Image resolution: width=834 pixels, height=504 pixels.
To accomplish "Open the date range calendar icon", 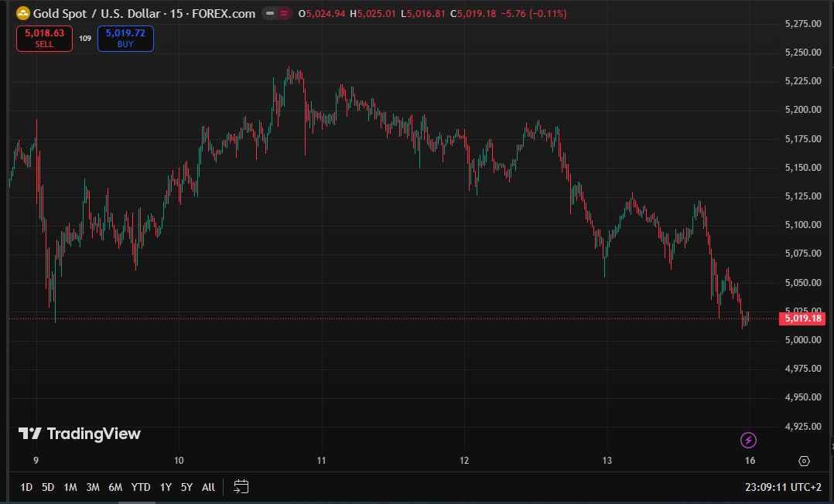I will (241, 487).
